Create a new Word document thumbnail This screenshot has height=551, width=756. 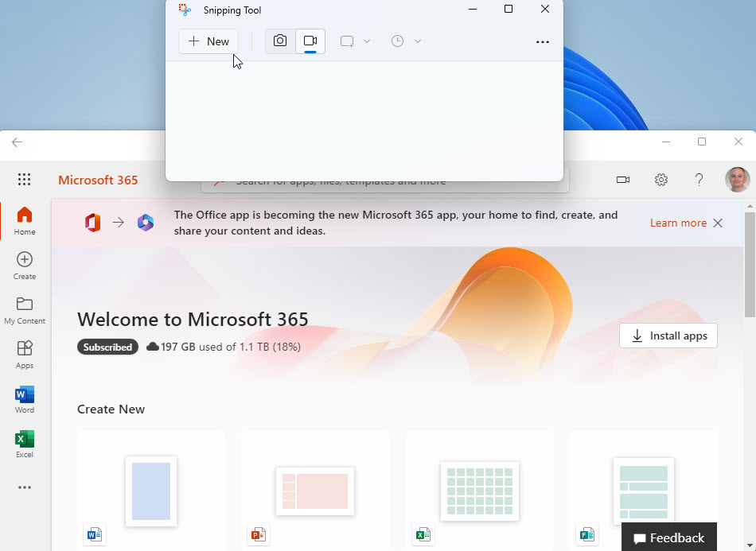151,491
